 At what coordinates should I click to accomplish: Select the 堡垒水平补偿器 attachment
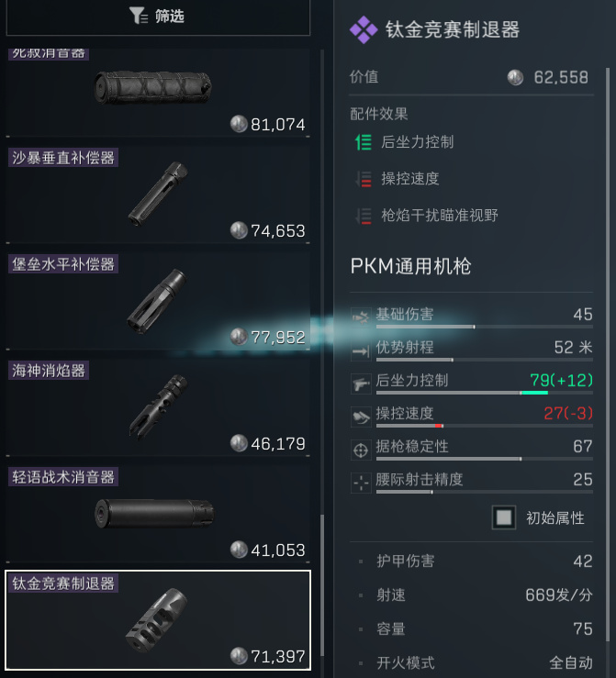158,301
